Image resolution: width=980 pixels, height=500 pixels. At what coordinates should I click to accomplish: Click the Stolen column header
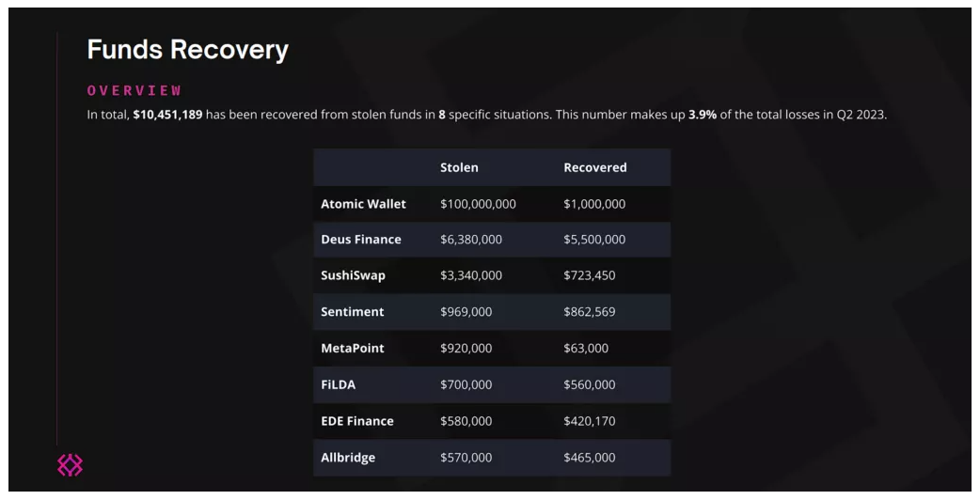[459, 167]
